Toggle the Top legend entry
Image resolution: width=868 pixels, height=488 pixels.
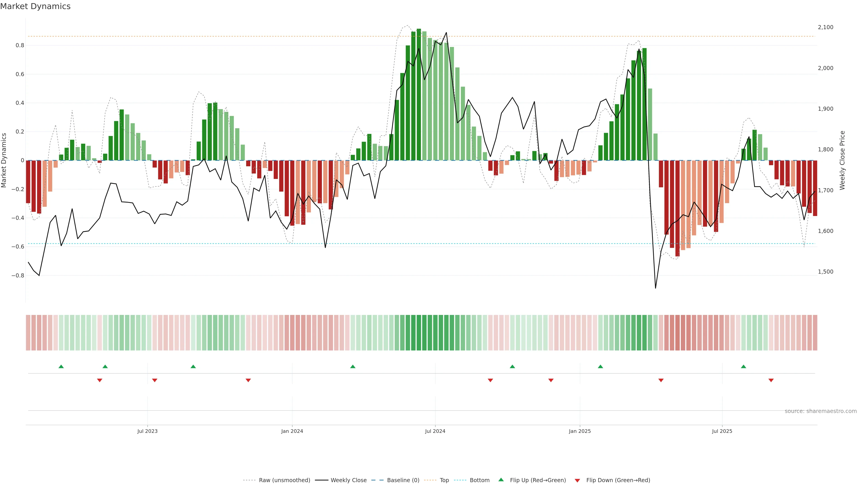(444, 480)
